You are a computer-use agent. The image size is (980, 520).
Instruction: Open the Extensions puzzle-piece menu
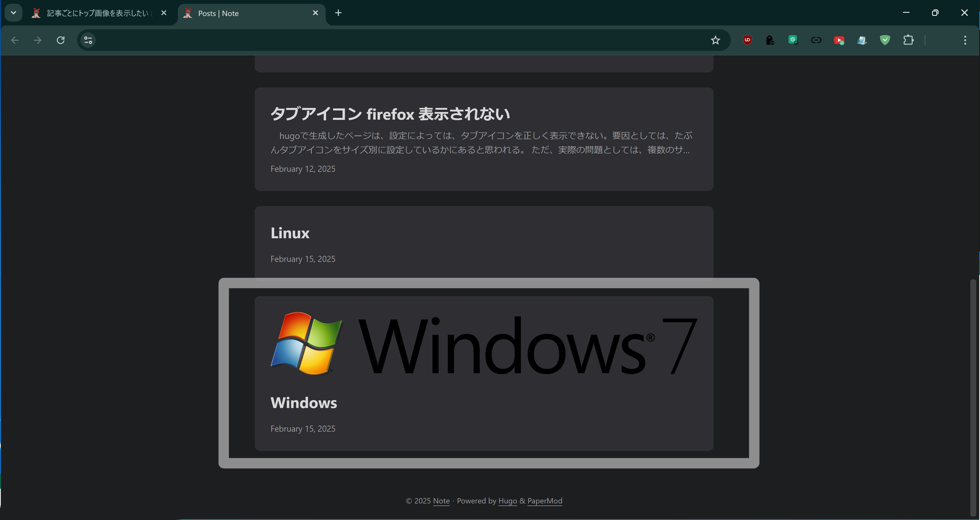[x=908, y=40]
